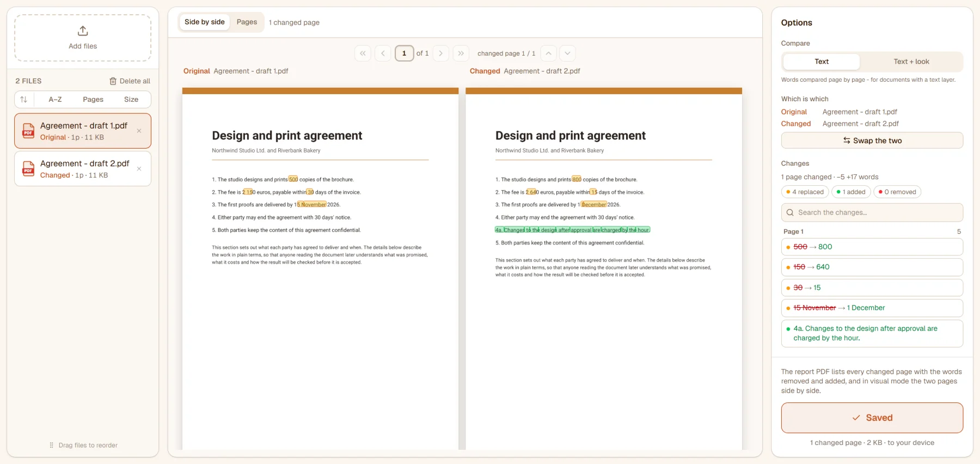Select the 150 → 640 change
The image size is (980, 464).
(872, 267)
